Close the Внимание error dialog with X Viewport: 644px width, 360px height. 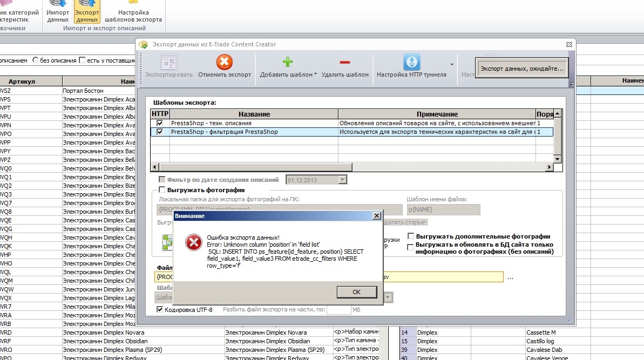pyautogui.click(x=377, y=215)
